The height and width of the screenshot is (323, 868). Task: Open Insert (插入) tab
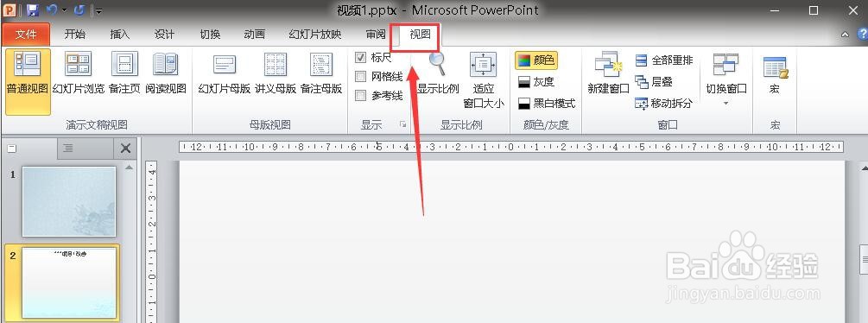(x=119, y=35)
